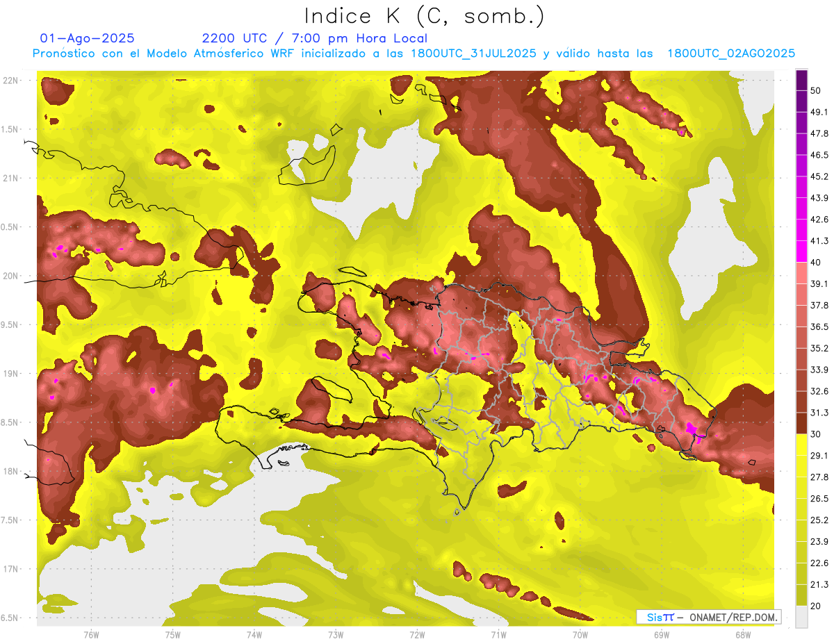This screenshot has width=834, height=644.
Task: Click colorbar label '40'
Action: [817, 263]
